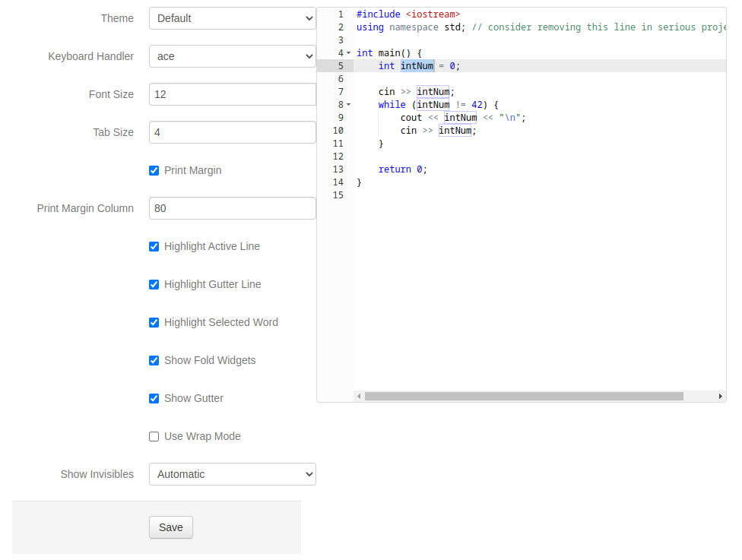Open the Theme combo box
Screen dimensions: 742x560
click(x=232, y=17)
